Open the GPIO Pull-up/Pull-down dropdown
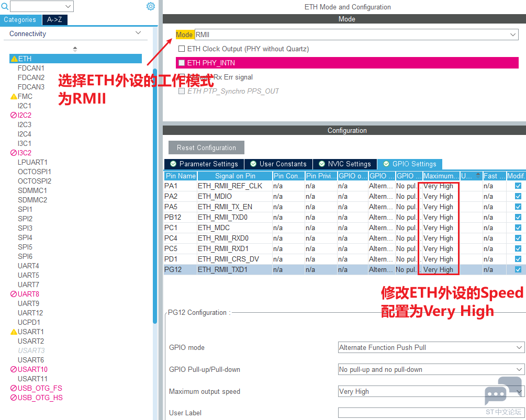 point(431,370)
